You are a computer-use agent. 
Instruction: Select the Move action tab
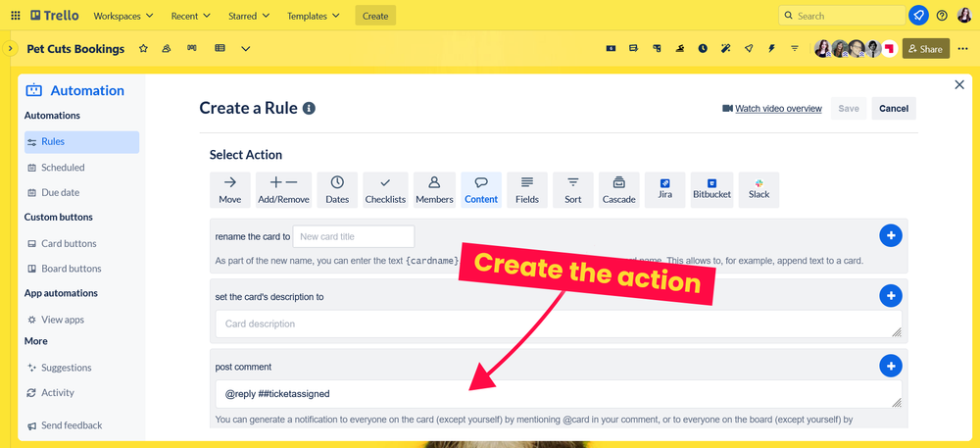tap(230, 190)
